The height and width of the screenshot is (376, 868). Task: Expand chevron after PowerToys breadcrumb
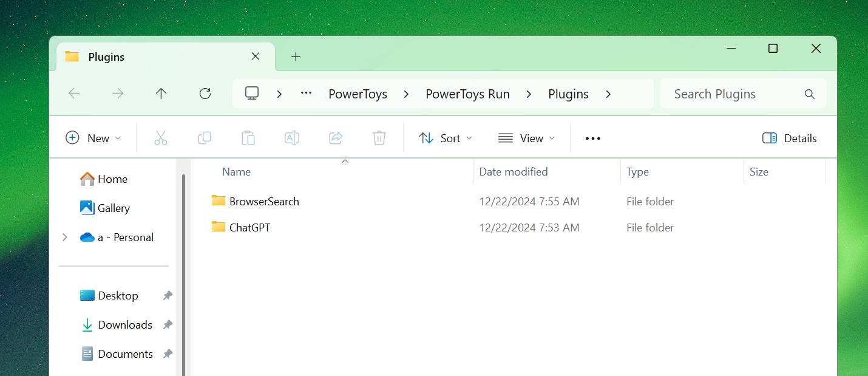(406, 94)
